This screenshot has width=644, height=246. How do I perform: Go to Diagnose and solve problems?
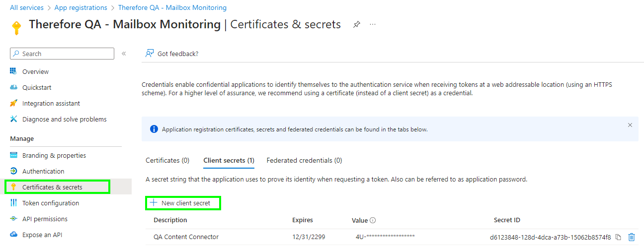[x=64, y=119]
